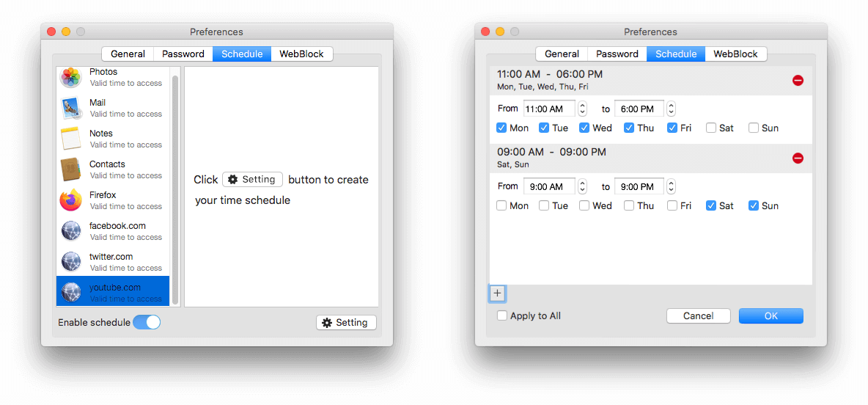Click stepper next to 9:00 PM end time
This screenshot has height=405, width=868.
tap(671, 186)
